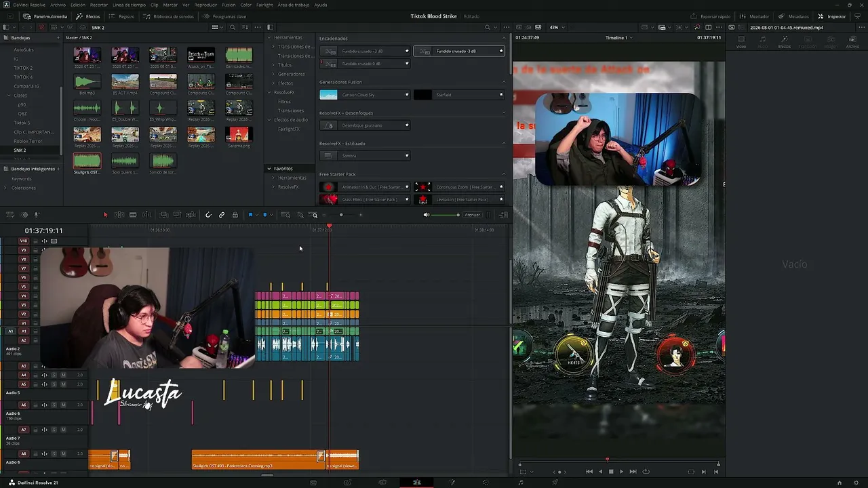Screen dimensions: 868x488
Task: Adjust the timeline zoom slider handle
Action: [x=341, y=215]
